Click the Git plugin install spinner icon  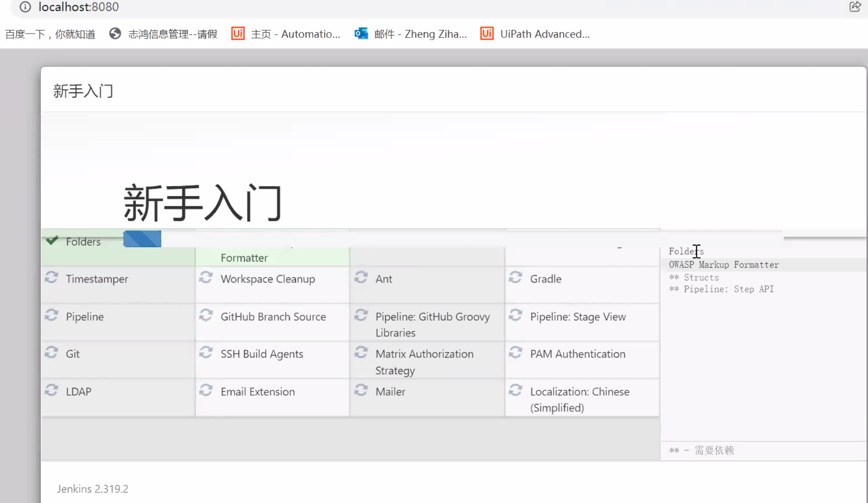pyautogui.click(x=52, y=352)
